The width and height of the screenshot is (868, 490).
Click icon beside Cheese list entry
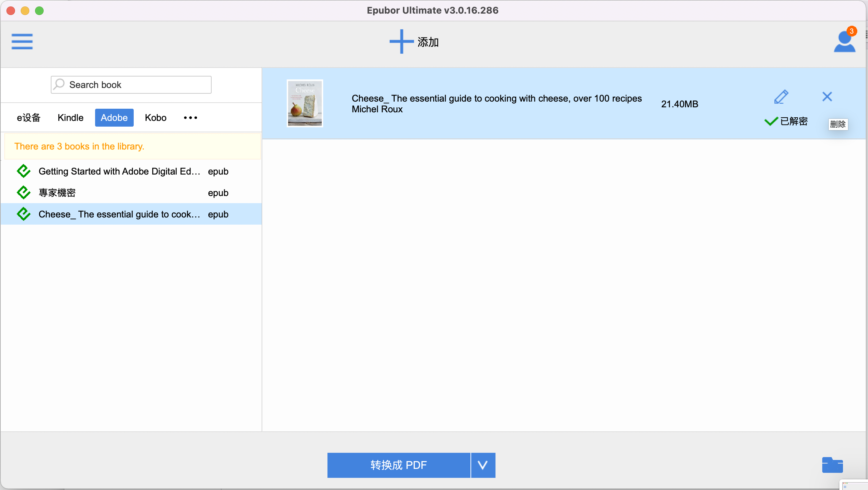pyautogui.click(x=24, y=214)
